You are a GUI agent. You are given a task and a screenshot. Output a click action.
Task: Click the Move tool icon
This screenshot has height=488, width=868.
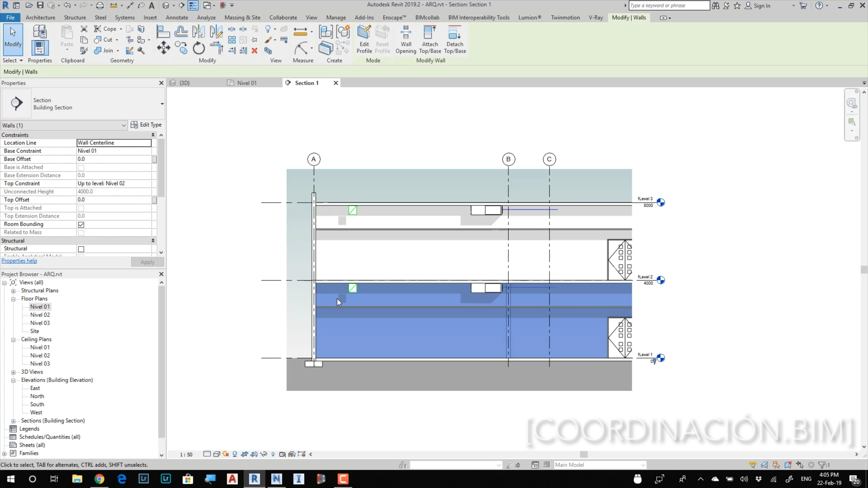coord(163,47)
